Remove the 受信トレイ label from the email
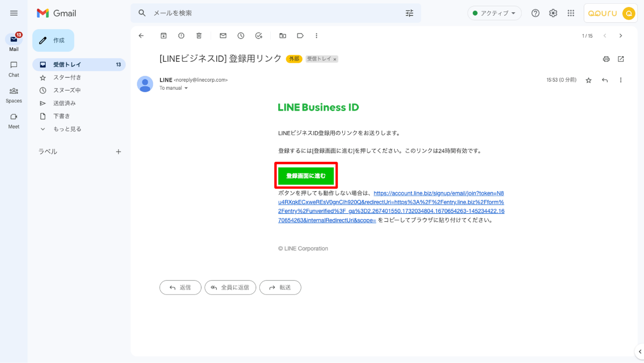 click(x=335, y=59)
